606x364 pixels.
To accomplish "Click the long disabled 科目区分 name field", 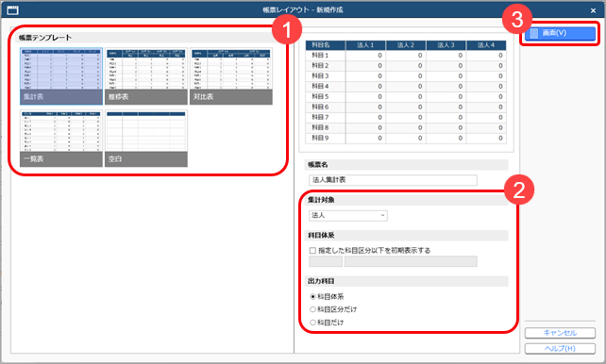I will point(411,262).
